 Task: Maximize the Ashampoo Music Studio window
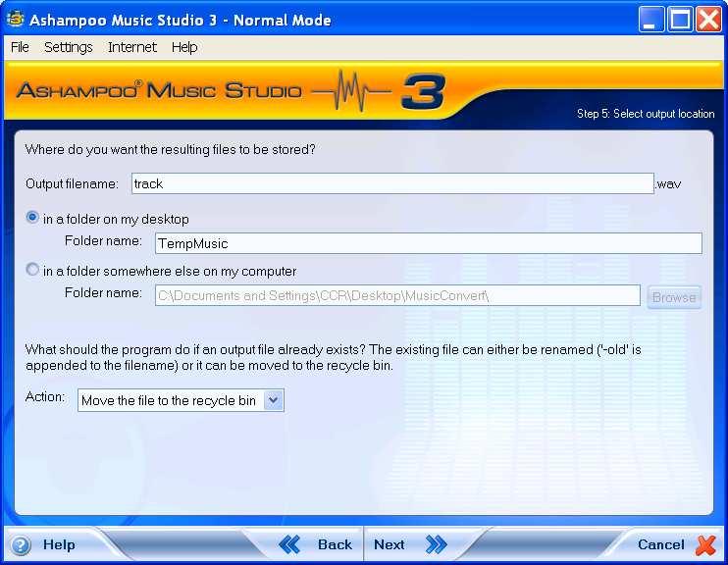click(x=680, y=20)
